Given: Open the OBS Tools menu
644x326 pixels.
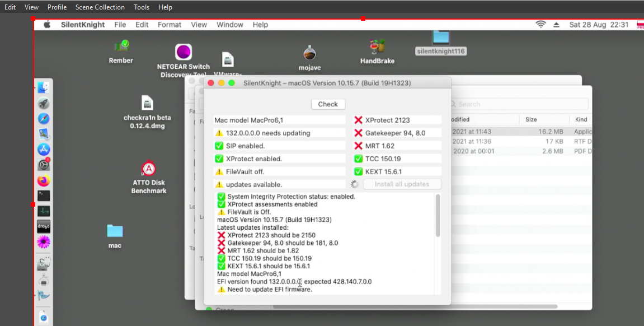Looking at the screenshot, I should (142, 7).
